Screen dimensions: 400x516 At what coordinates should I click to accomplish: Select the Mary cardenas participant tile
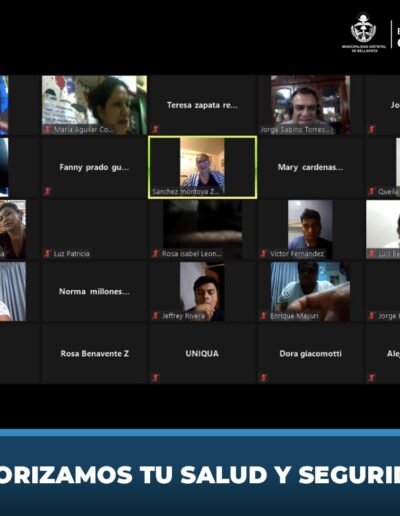[x=310, y=167]
